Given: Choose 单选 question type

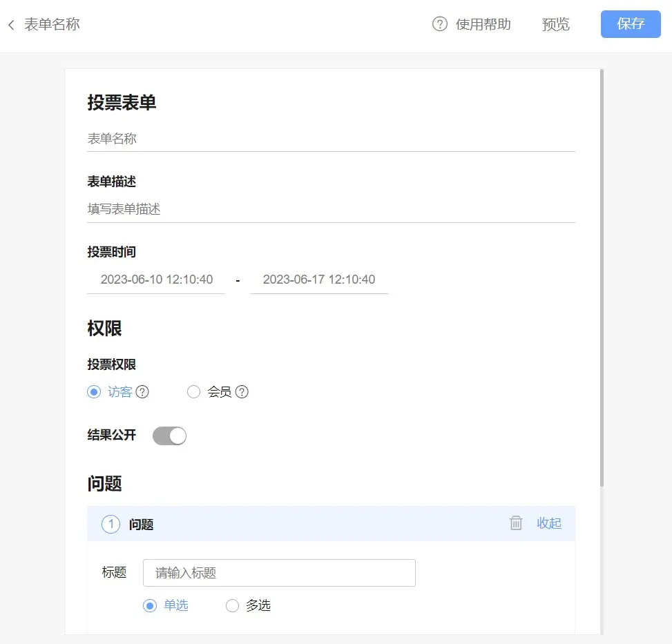Looking at the screenshot, I should pos(150,605).
